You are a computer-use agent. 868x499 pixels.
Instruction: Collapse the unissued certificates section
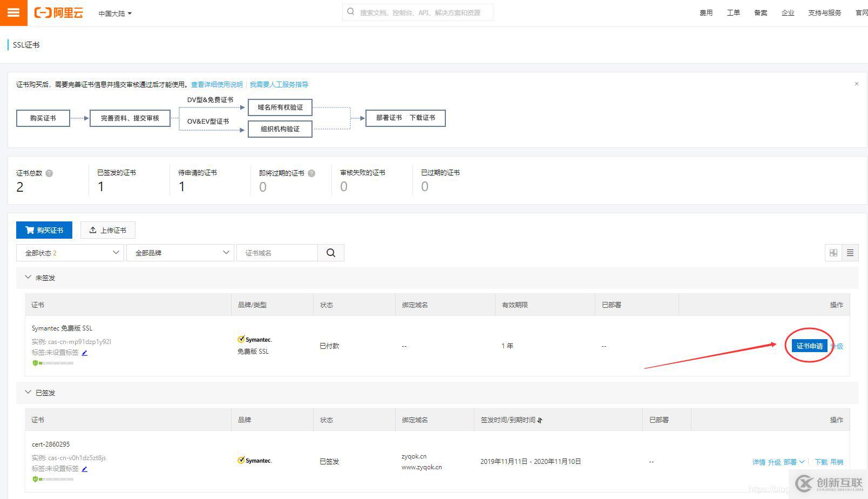pyautogui.click(x=28, y=278)
